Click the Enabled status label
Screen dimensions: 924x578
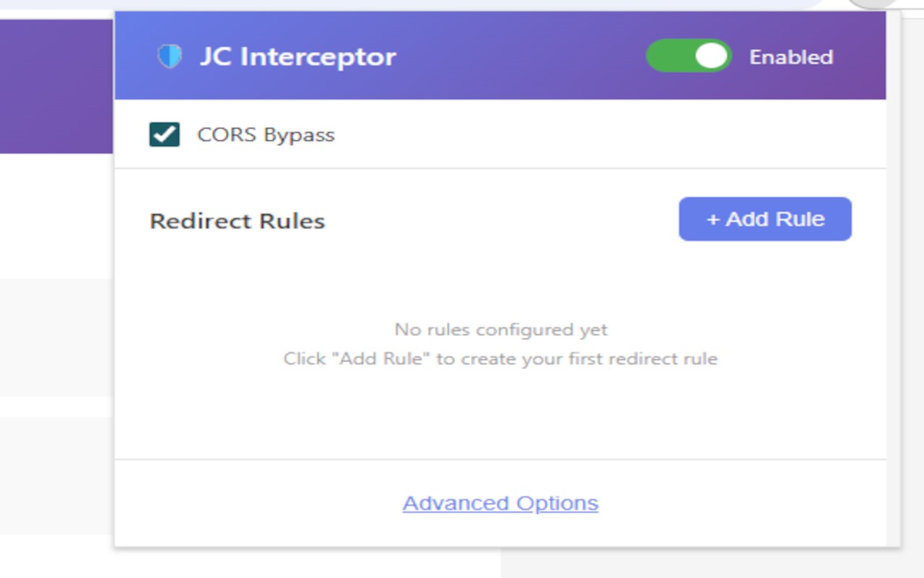[x=791, y=57]
